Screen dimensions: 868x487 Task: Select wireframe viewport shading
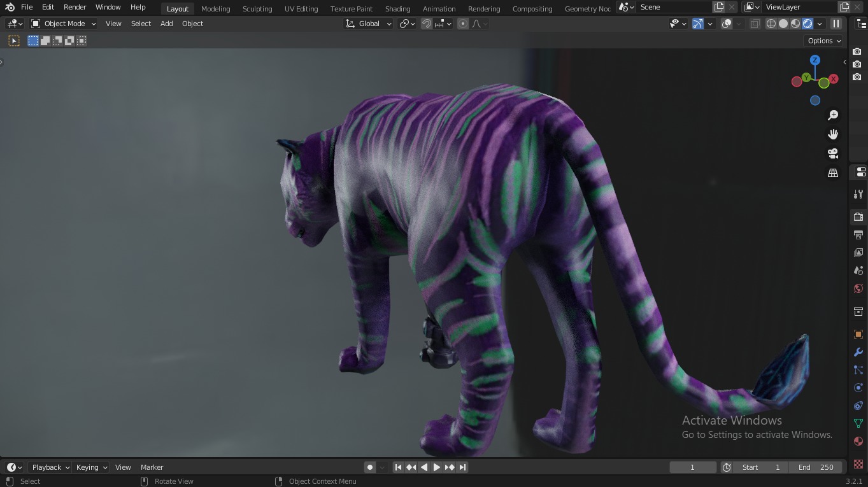771,24
